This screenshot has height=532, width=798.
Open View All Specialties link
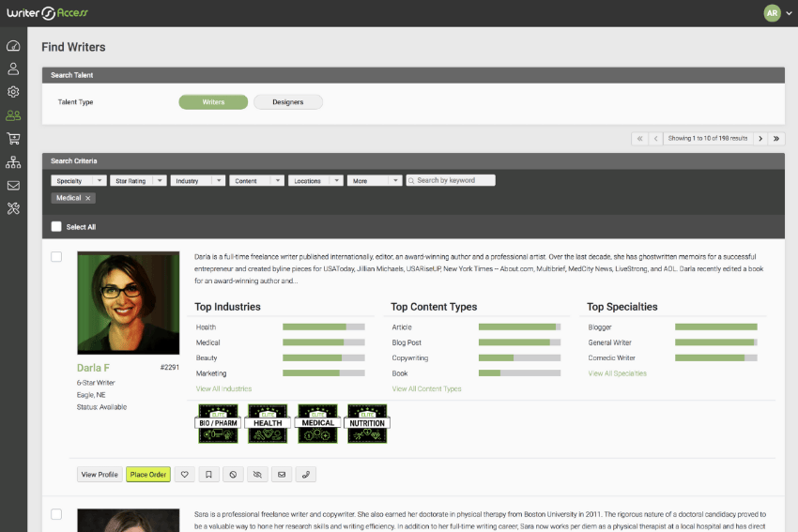pos(618,373)
